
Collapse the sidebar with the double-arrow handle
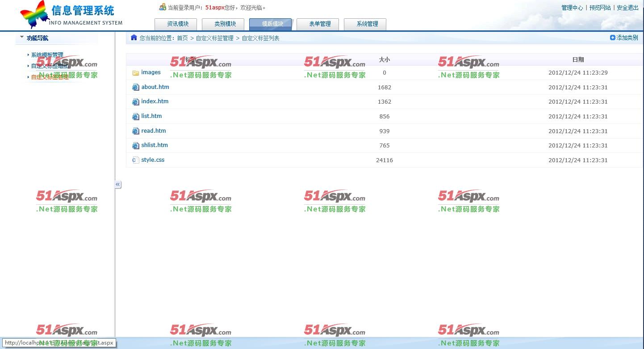pos(118,184)
